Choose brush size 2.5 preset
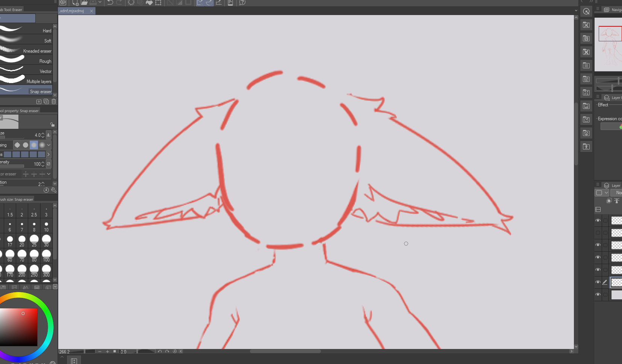Viewport: 622px width, 364px height. pyautogui.click(x=34, y=212)
